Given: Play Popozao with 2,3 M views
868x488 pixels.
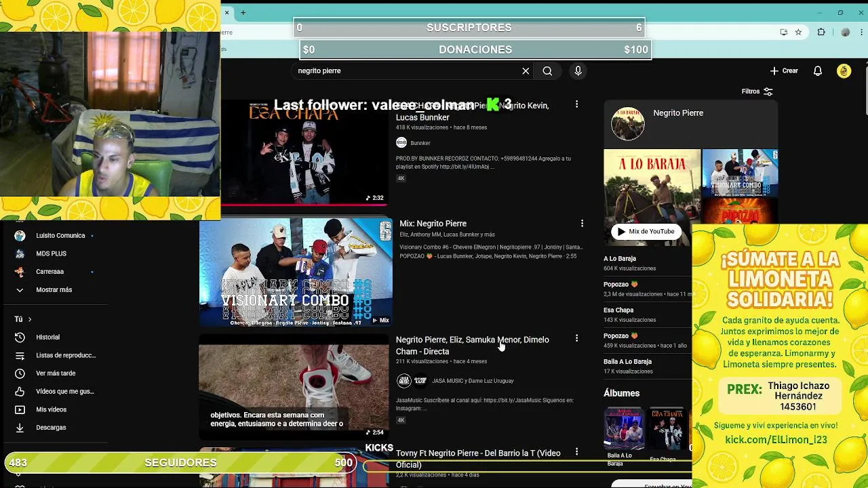Looking at the screenshot, I should point(620,285).
